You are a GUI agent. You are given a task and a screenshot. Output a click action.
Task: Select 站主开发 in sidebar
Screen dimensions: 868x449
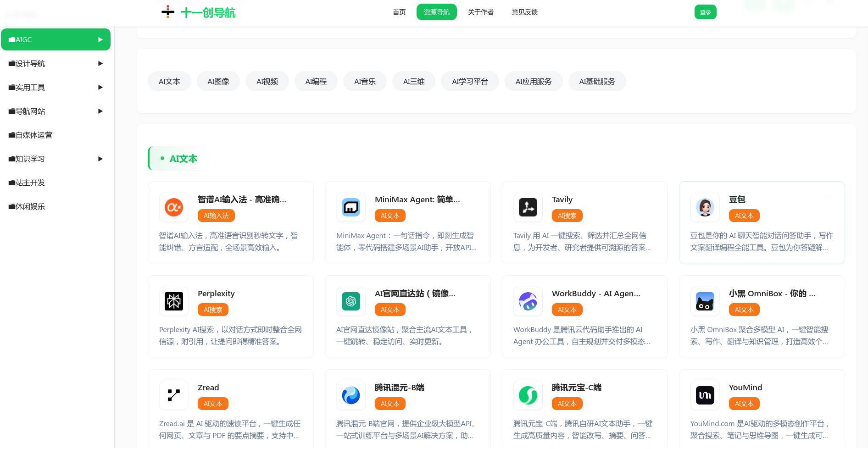56,183
